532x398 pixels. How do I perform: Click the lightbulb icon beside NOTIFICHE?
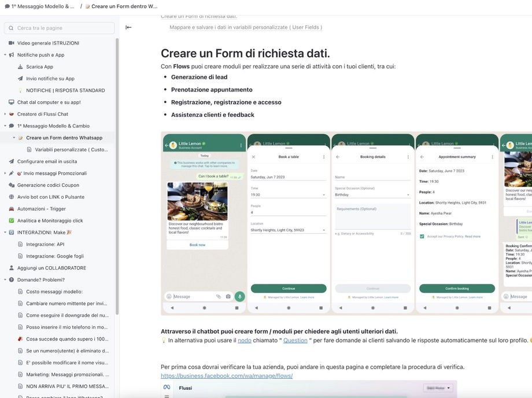click(20, 91)
